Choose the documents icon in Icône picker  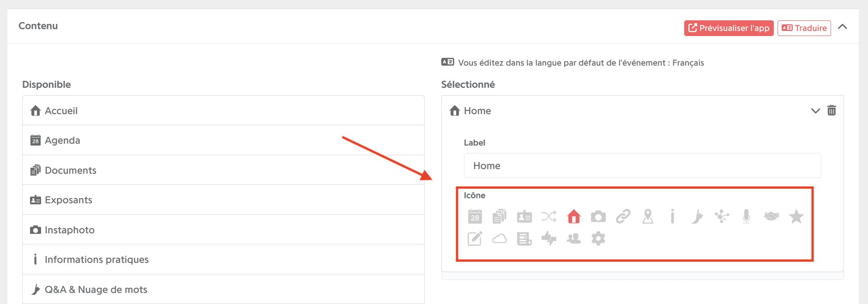[500, 216]
